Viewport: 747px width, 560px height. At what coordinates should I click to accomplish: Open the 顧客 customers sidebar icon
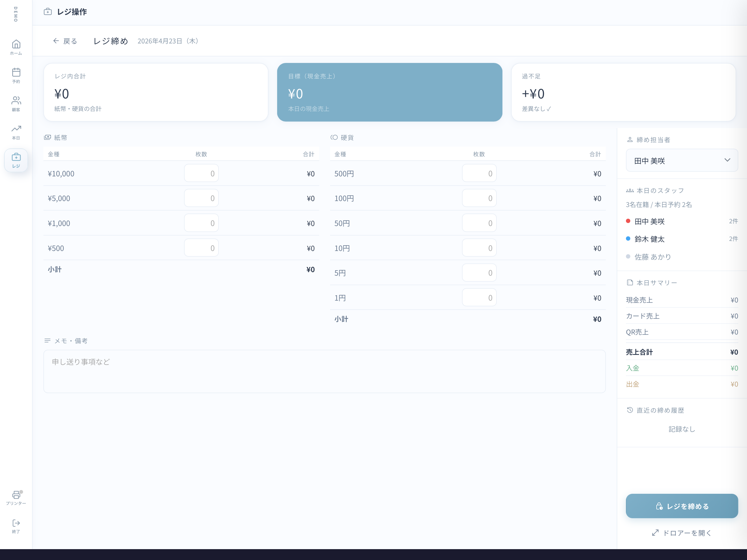[16, 104]
